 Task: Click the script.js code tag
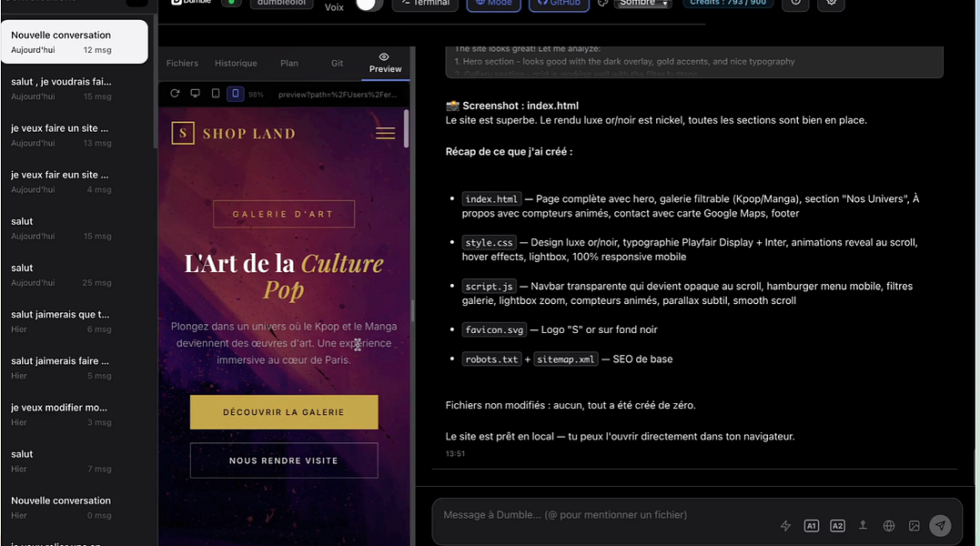(489, 286)
